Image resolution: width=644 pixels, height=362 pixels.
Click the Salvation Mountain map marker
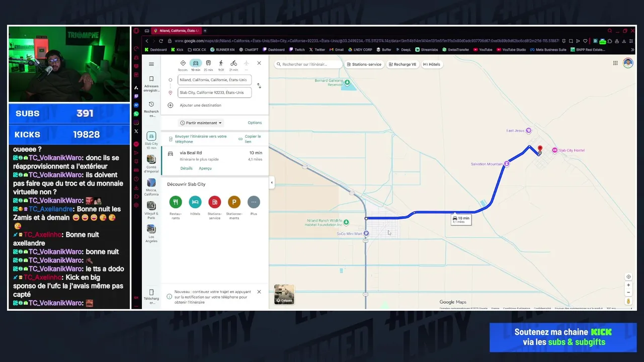[507, 164]
